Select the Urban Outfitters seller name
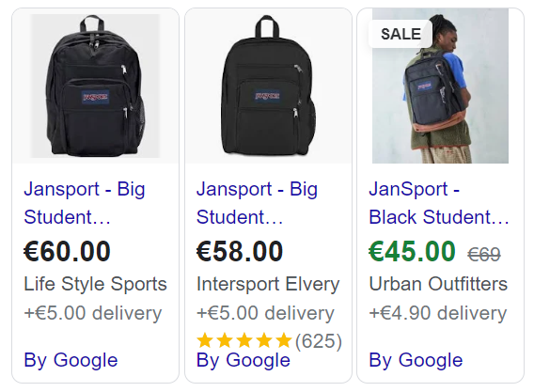Screen dimensions: 534x392 coord(438,284)
